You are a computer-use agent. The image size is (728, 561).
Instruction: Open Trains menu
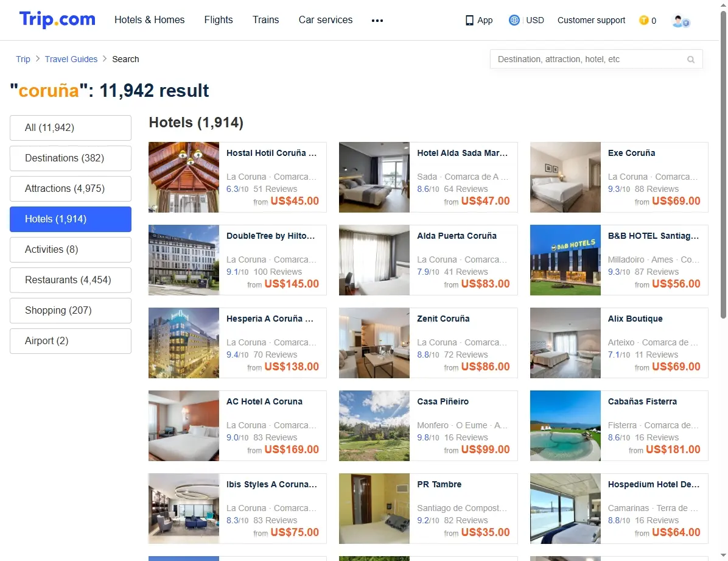(x=265, y=20)
